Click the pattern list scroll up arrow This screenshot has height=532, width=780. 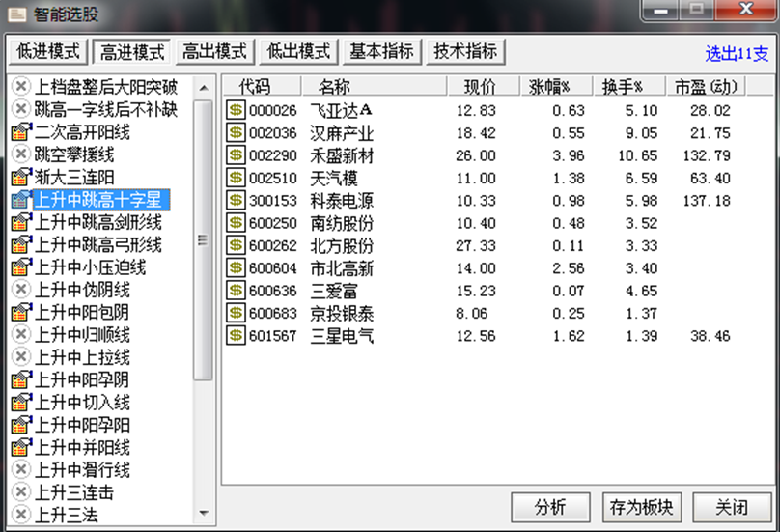[204, 89]
